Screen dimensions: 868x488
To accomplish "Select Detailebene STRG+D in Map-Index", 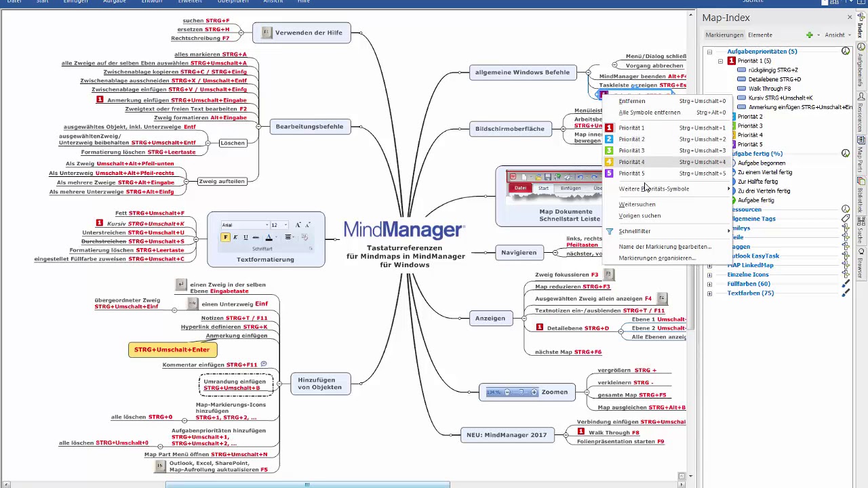I will coord(774,79).
